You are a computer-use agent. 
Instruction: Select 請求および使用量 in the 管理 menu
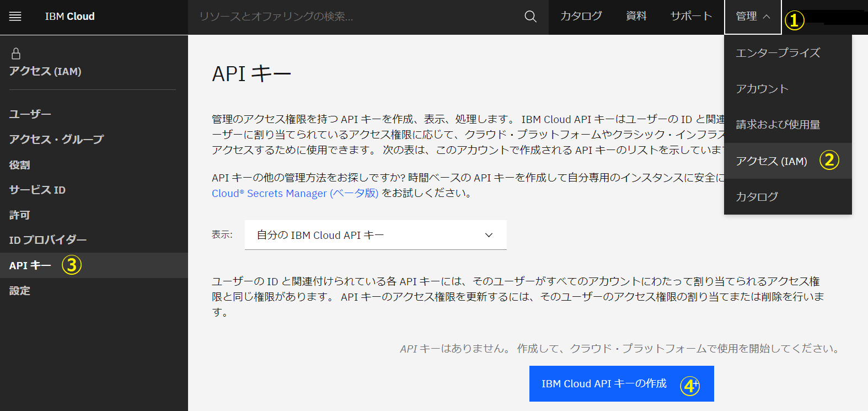pyautogui.click(x=788, y=125)
